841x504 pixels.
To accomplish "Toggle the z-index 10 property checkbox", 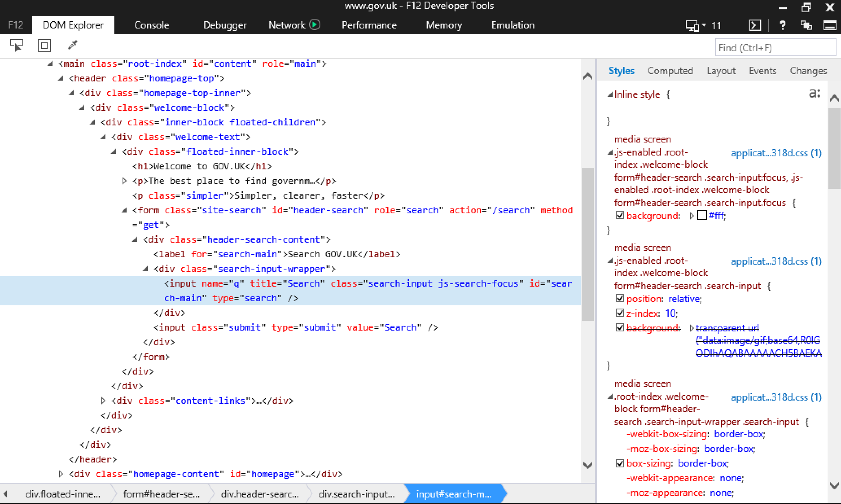I will click(x=620, y=313).
